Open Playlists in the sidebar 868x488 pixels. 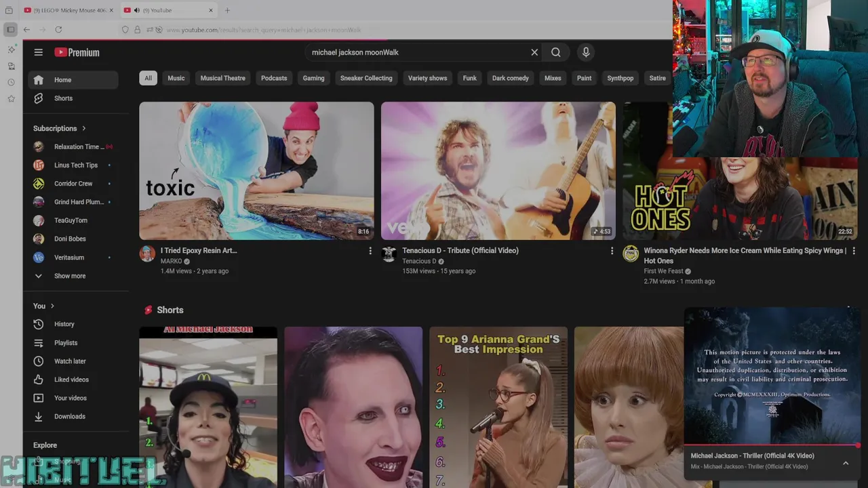click(x=73, y=343)
